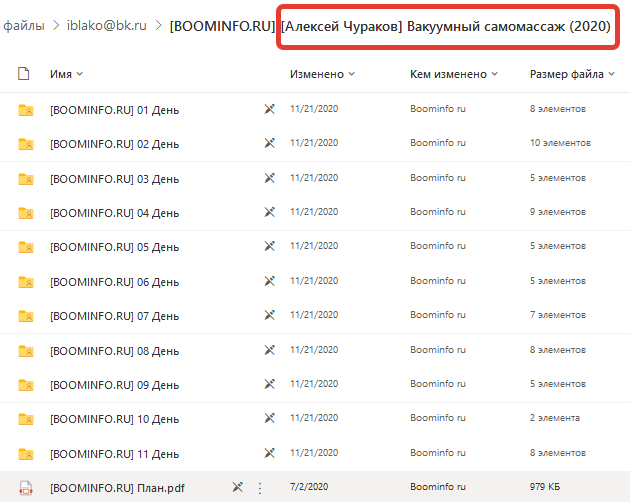Click the sharing icon on 05 День row
The width and height of the screenshot is (630, 502).
(270, 246)
